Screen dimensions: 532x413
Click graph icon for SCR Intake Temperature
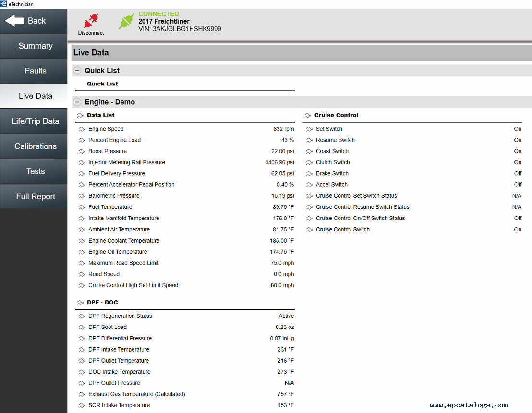82,405
